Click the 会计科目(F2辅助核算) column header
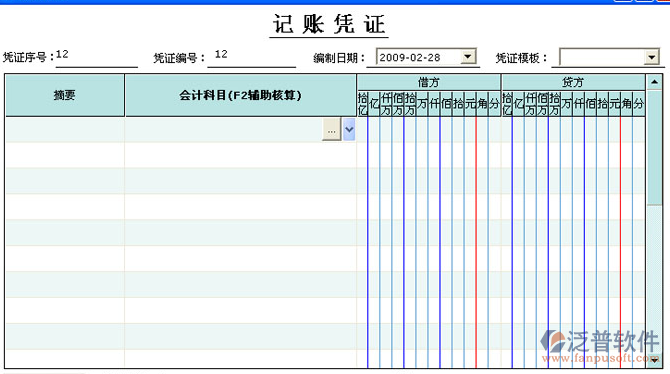The height and width of the screenshot is (374, 670). (241, 95)
